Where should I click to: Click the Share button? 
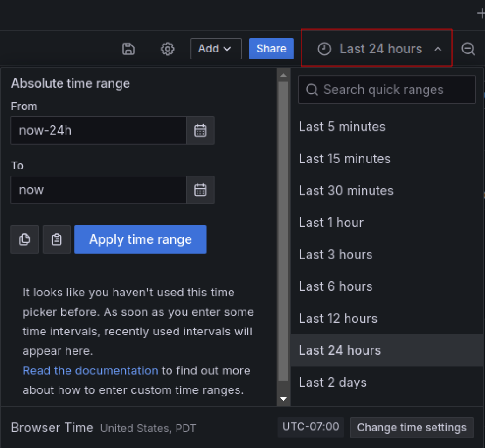point(271,48)
